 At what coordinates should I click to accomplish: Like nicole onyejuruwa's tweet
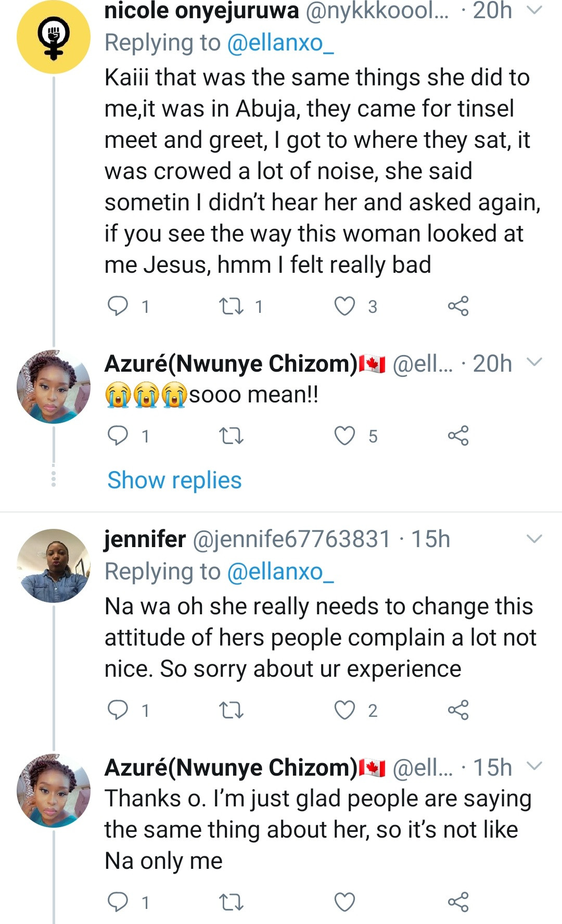344,306
